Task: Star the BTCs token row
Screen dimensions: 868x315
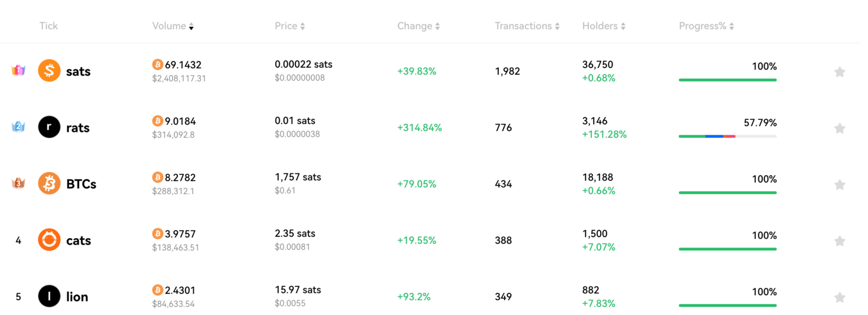Action: click(x=840, y=184)
